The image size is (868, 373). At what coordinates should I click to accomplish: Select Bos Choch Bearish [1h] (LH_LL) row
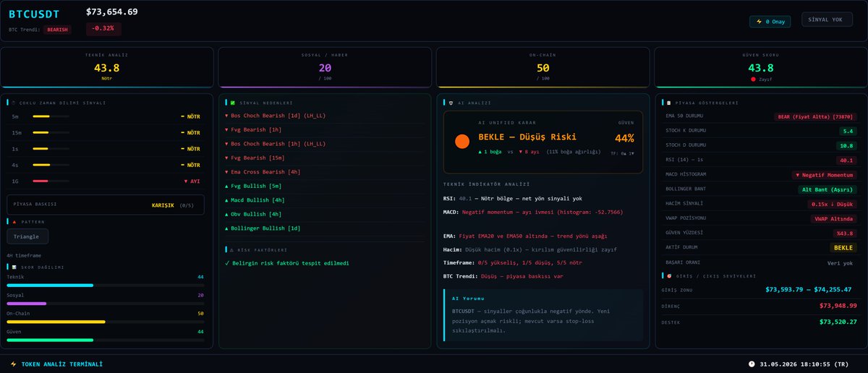click(x=325, y=144)
